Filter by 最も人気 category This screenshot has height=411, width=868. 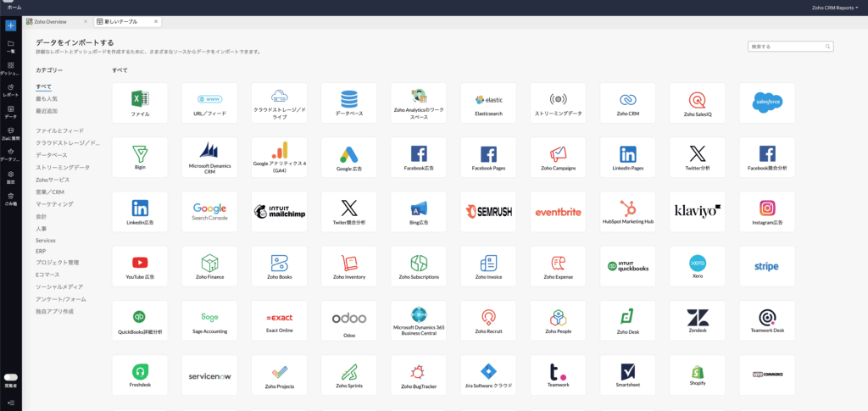(x=47, y=99)
